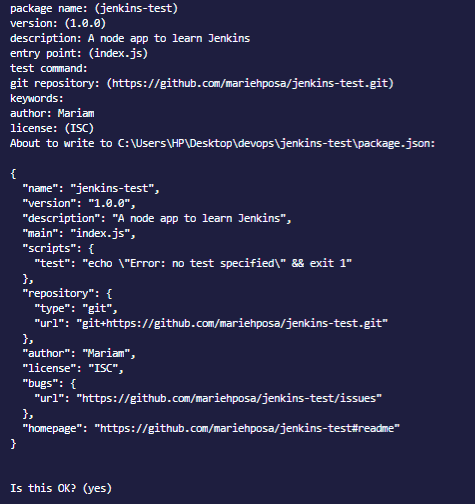Click the 'package name: (jenkins-test)' line
This screenshot has width=475, height=504.
click(94, 8)
